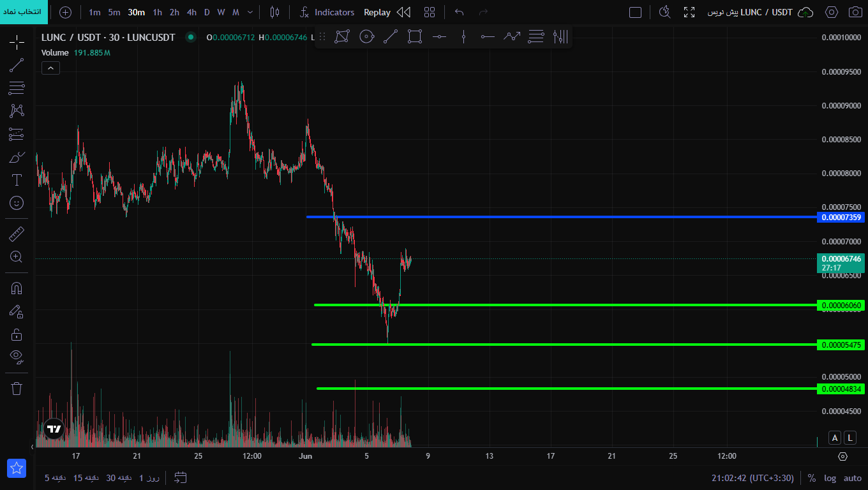Select the rectangle tool in floating toolbar

click(415, 37)
